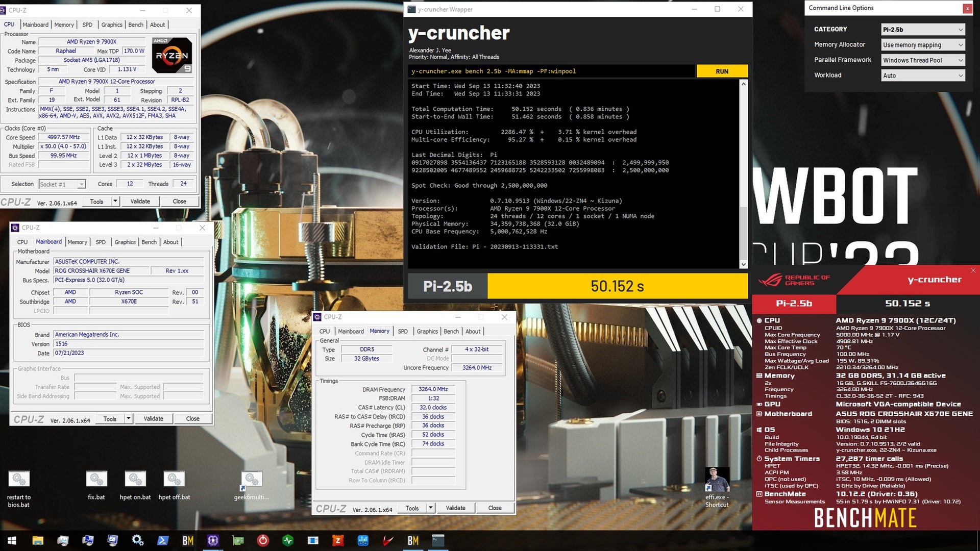Click the BIOS Version 1516 field
Screen dimensions: 980x551
pyautogui.click(x=129, y=344)
